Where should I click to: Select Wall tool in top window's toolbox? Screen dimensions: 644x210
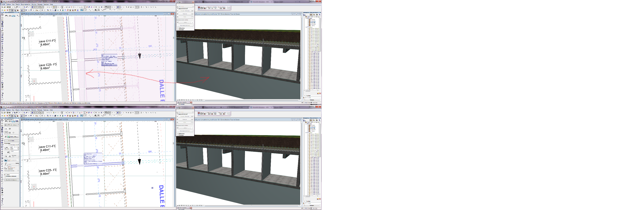(x=2, y=22)
